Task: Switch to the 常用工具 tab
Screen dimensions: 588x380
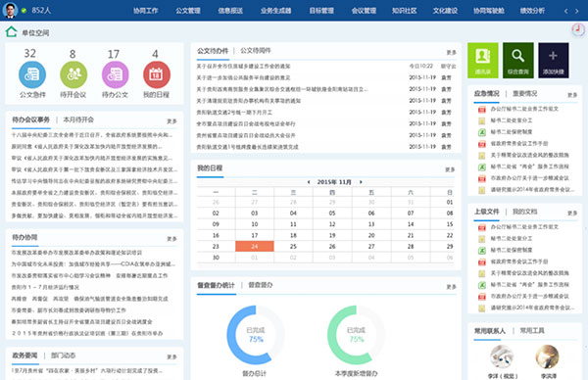Action: (532, 330)
